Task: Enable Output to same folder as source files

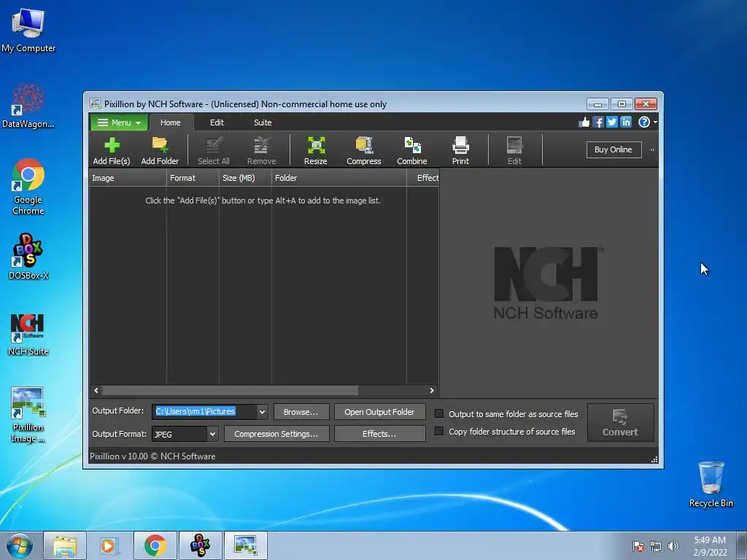Action: 439,413
